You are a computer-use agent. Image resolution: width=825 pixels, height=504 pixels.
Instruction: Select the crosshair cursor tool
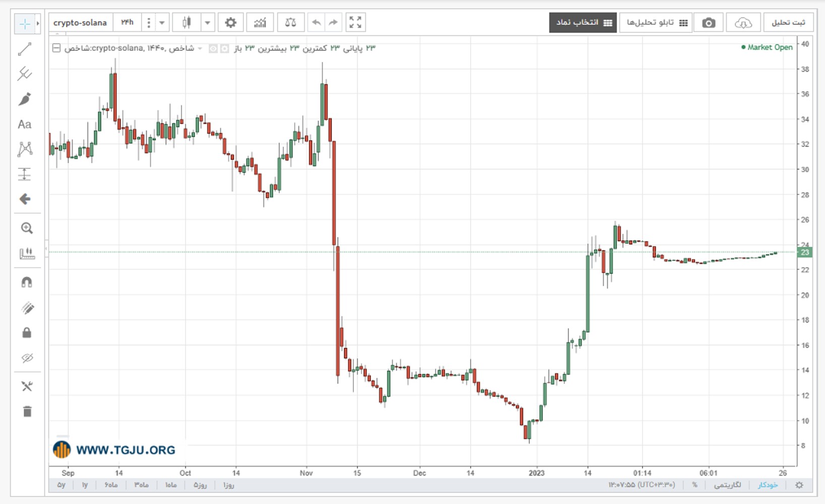point(24,24)
